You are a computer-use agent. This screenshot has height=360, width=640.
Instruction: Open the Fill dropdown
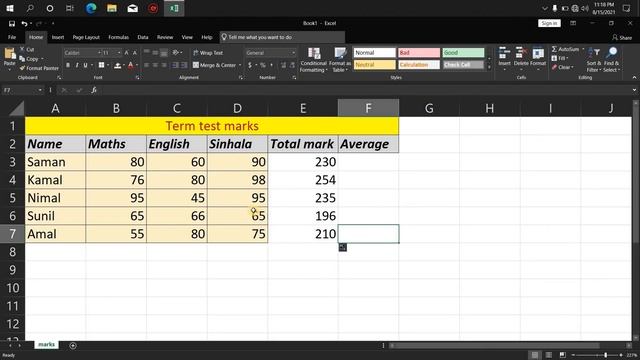click(560, 58)
